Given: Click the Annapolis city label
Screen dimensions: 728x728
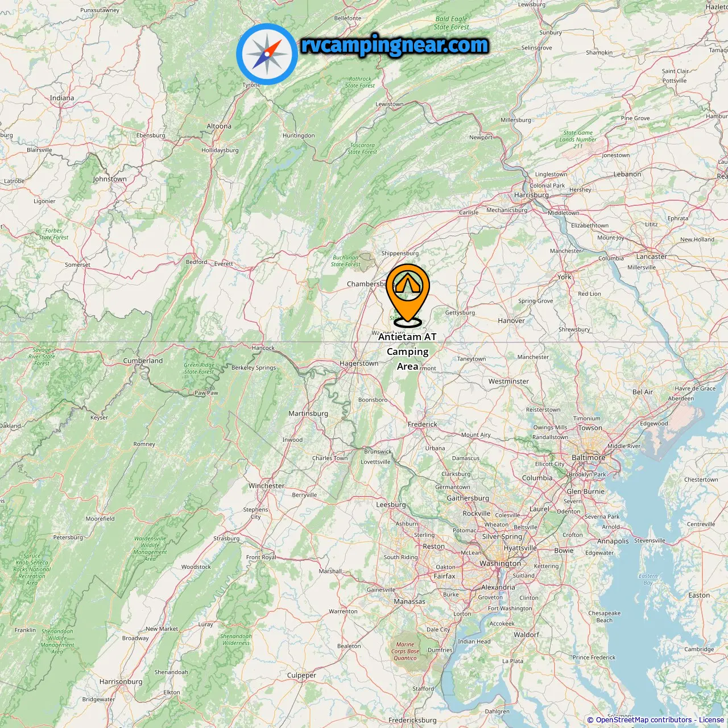Looking at the screenshot, I should click(x=613, y=541).
